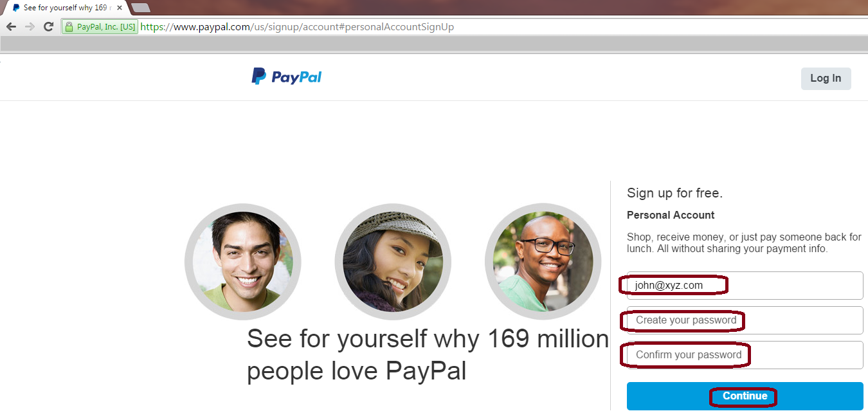Click the PayPal logo in header

point(286,77)
